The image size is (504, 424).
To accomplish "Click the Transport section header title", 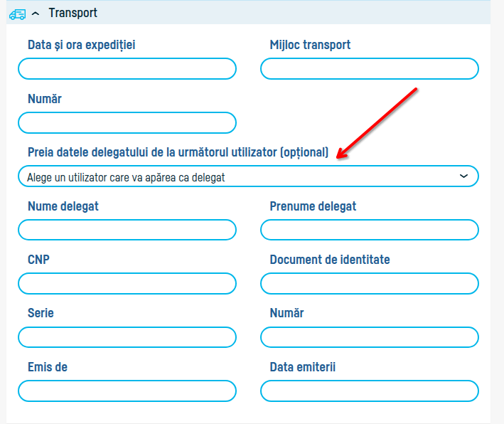I will 73,13.
